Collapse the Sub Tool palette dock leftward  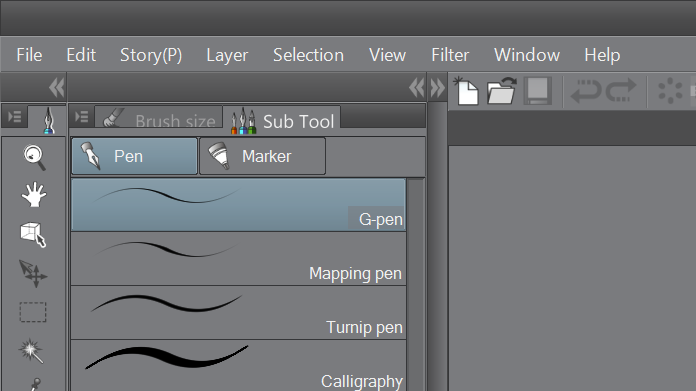pos(417,87)
